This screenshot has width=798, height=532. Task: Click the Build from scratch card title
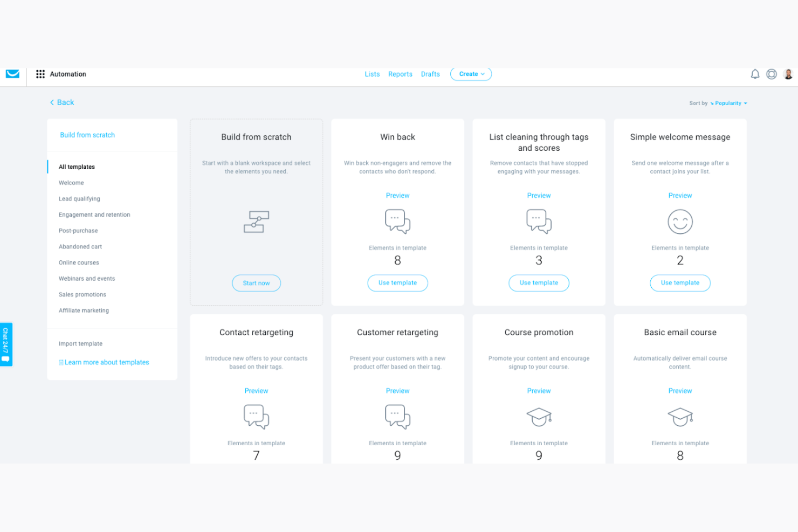pyautogui.click(x=256, y=137)
